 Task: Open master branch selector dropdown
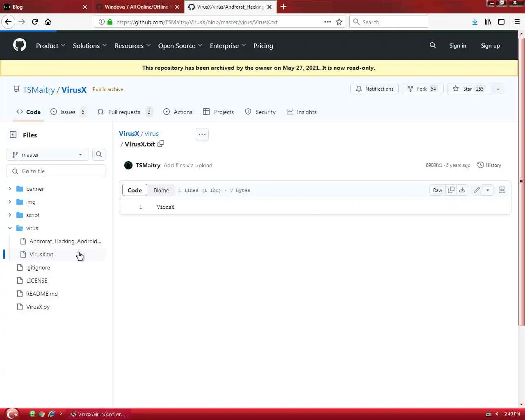point(48,154)
